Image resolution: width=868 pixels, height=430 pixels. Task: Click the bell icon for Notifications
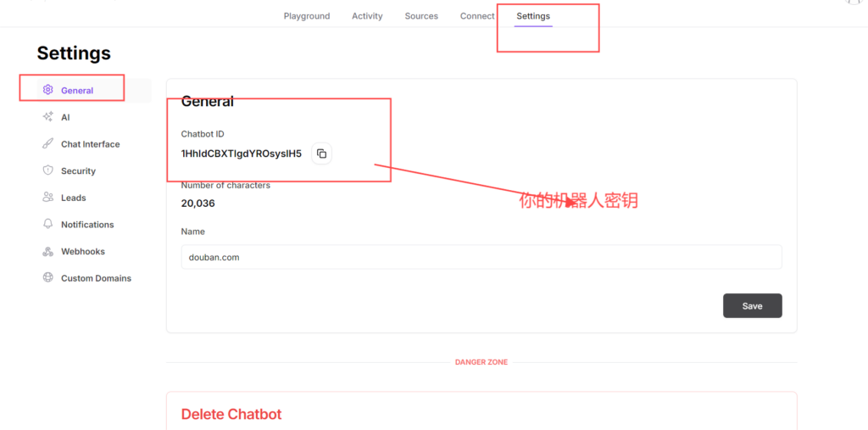point(48,225)
